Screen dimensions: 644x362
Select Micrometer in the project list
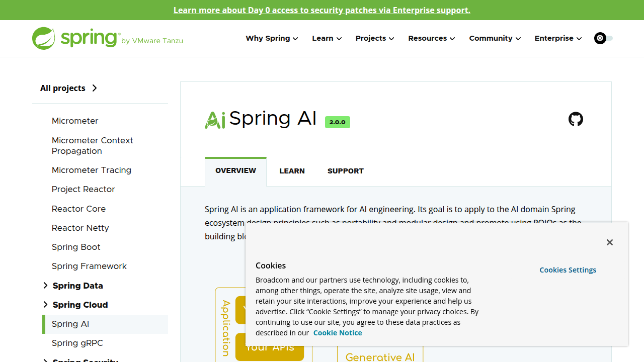(75, 121)
